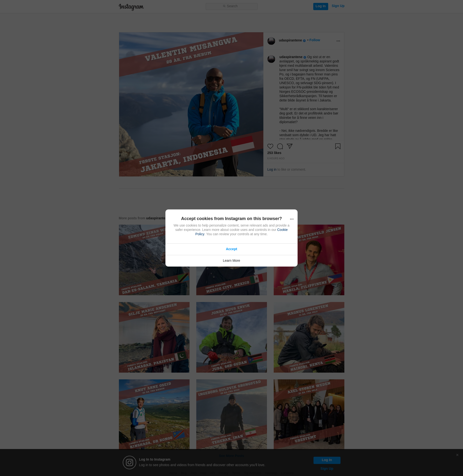
Task: Follow the udaspirantene account
Action: pyautogui.click(x=314, y=40)
